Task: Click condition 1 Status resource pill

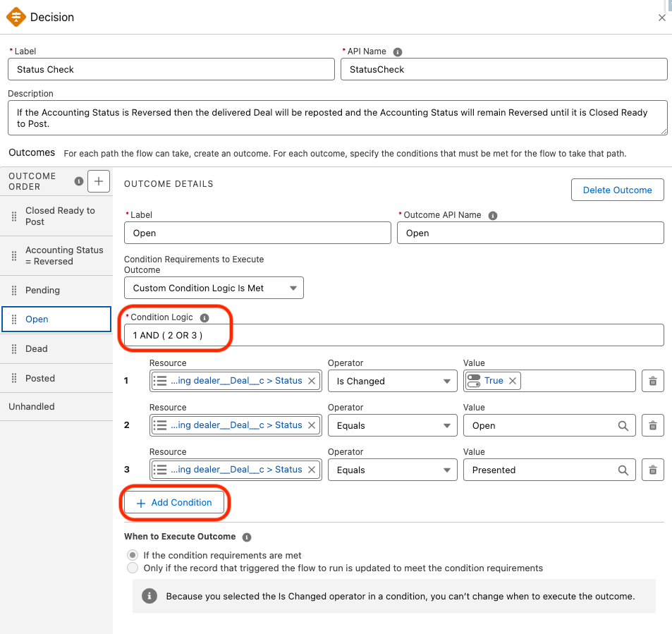Action: [236, 381]
